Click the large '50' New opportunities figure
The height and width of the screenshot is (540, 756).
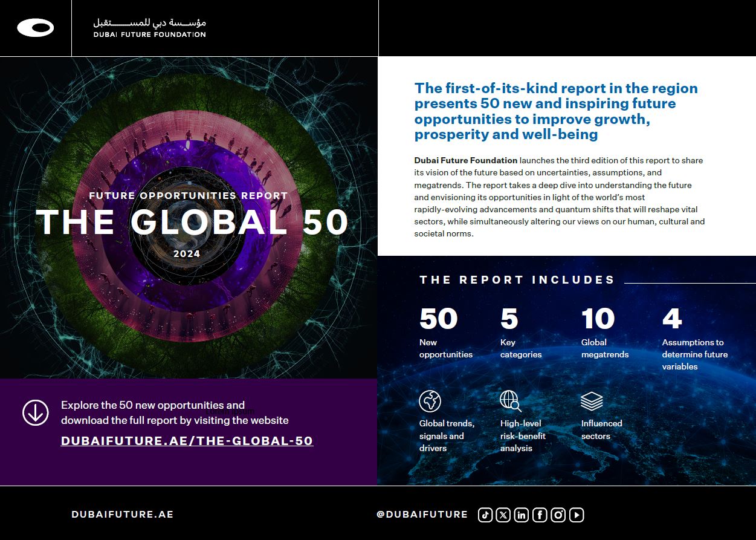pos(439,319)
